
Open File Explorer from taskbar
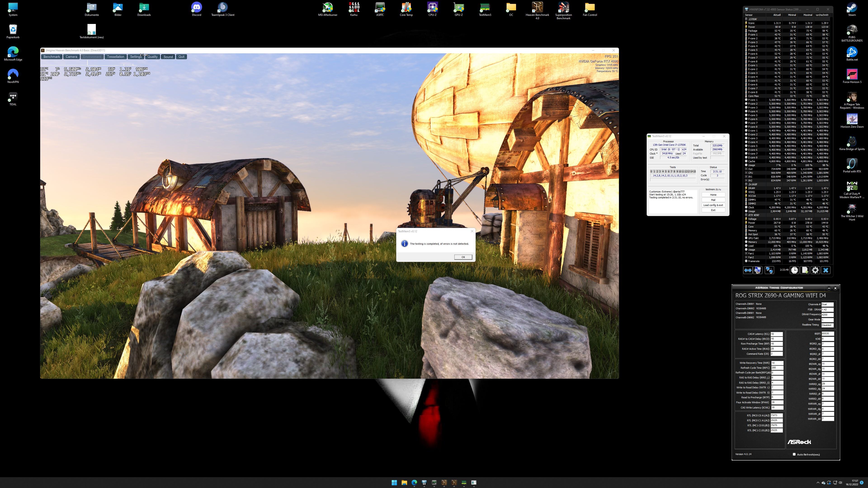pos(404,482)
